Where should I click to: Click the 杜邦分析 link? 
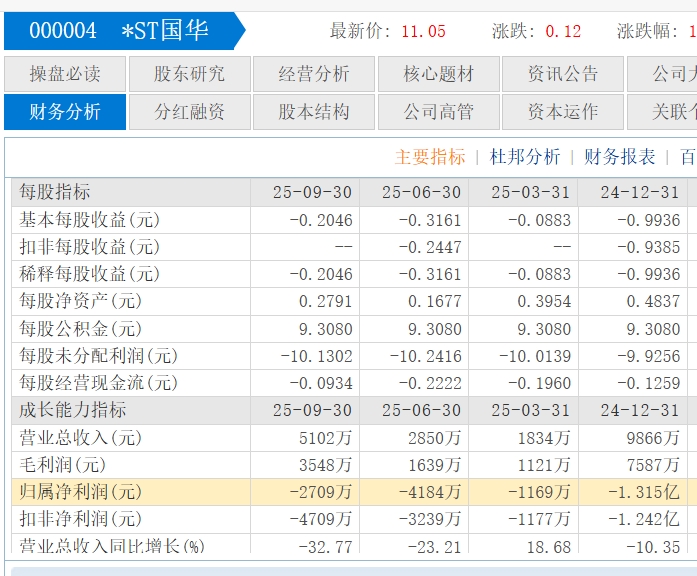(x=525, y=157)
